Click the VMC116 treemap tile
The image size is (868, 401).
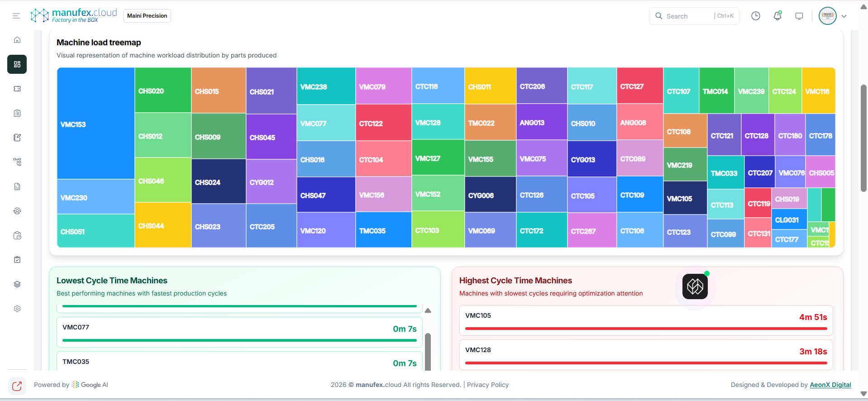pos(818,91)
